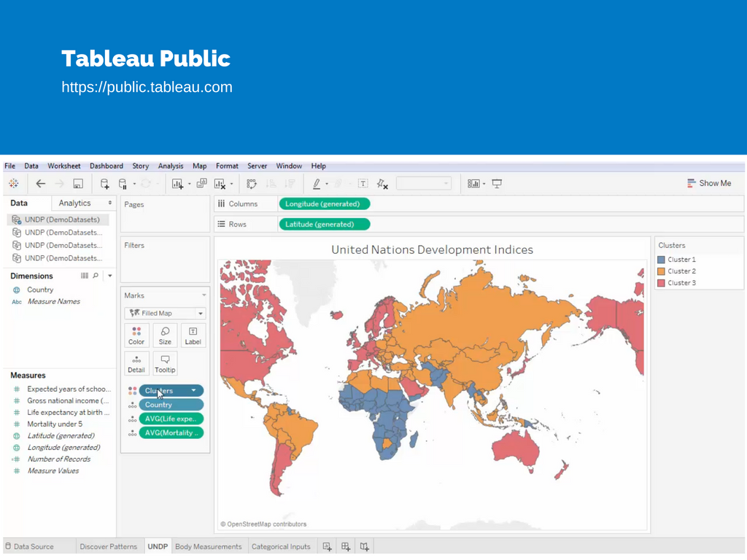Click the Show/Hide Cards icon
Image resolution: width=747 pixels, height=560 pixels.
pyautogui.click(x=473, y=184)
